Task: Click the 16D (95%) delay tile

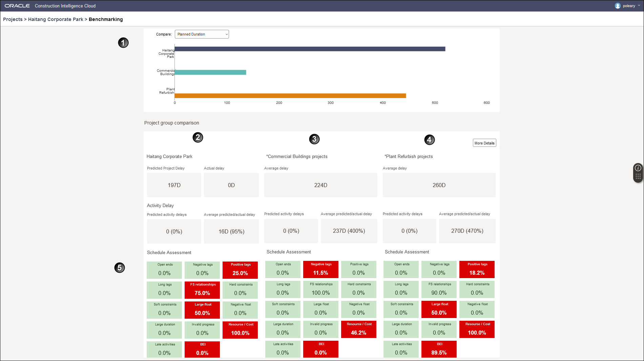Action: tap(231, 231)
